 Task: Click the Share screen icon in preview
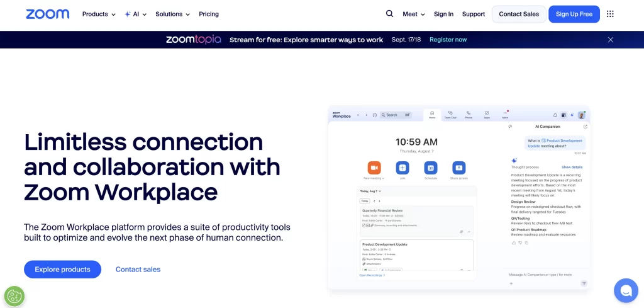point(458,168)
